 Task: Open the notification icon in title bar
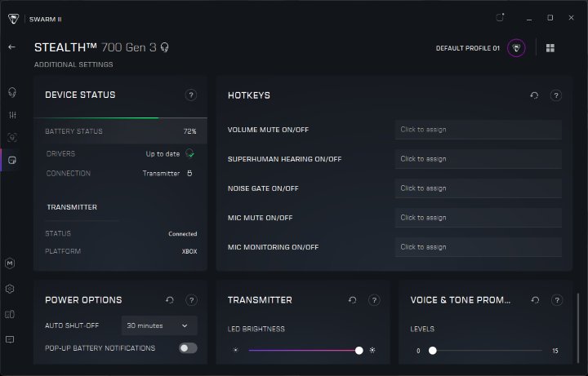[500, 17]
